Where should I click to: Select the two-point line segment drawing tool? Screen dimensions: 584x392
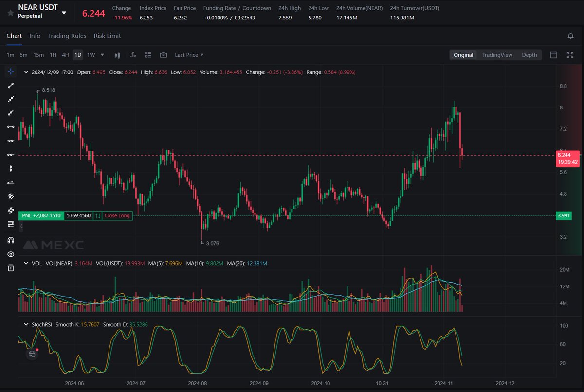tap(11, 86)
